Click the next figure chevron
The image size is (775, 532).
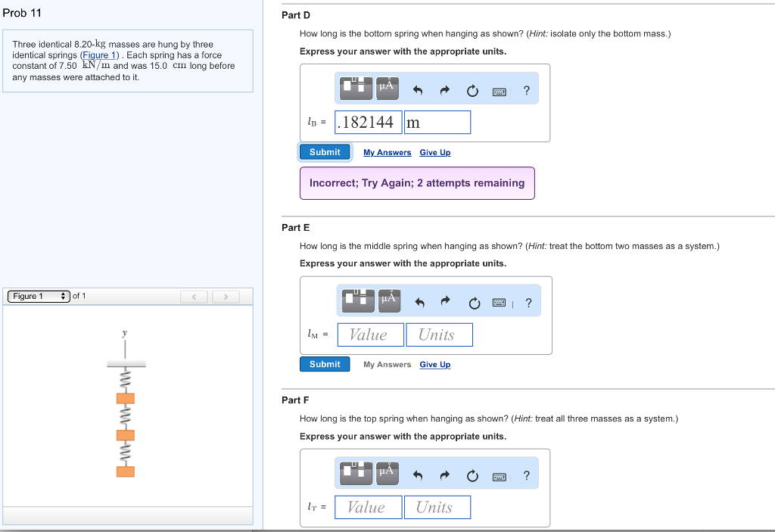pyautogui.click(x=226, y=297)
